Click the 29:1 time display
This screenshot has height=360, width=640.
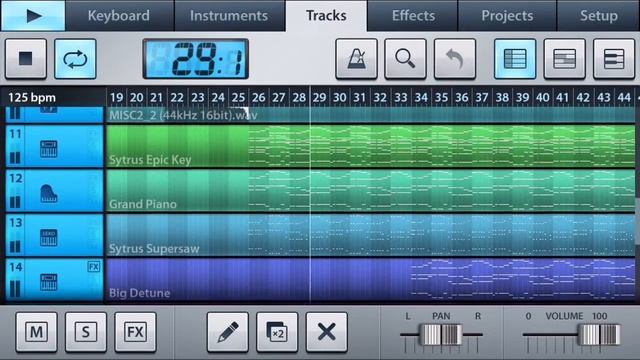[196, 59]
